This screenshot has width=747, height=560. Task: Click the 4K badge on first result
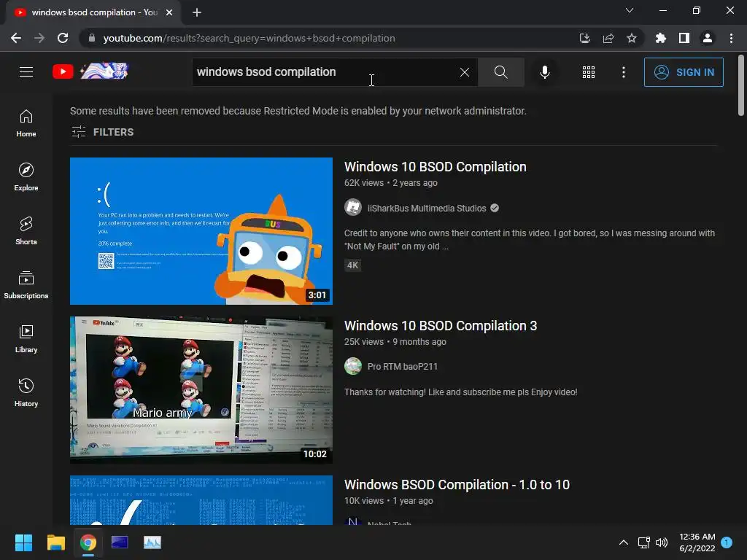point(352,265)
